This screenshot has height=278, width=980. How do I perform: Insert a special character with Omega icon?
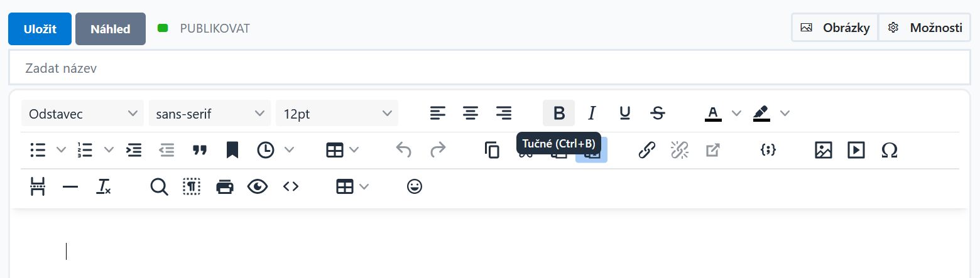tap(889, 150)
